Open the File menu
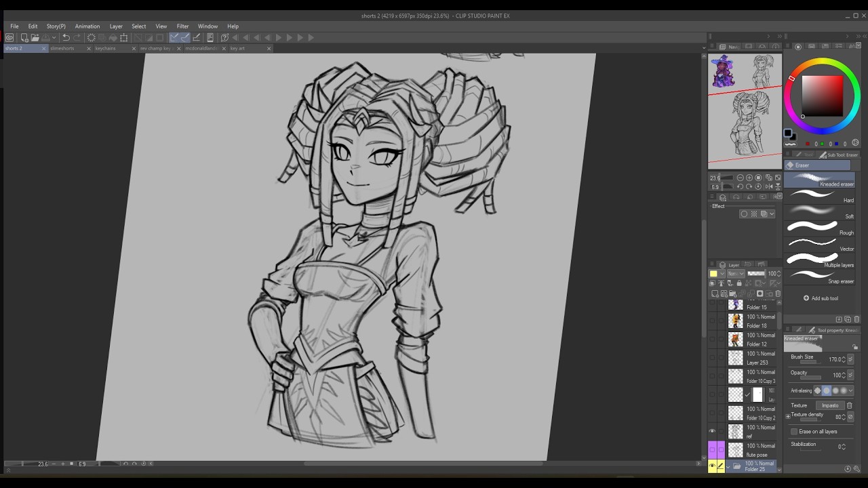Viewport: 868px width, 488px height. [14, 26]
